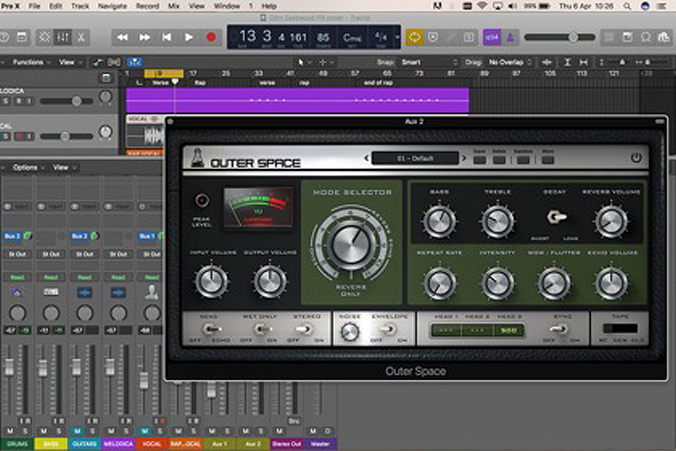Open the pointer tool selector dropdown
This screenshot has width=676, height=451.
(304, 63)
